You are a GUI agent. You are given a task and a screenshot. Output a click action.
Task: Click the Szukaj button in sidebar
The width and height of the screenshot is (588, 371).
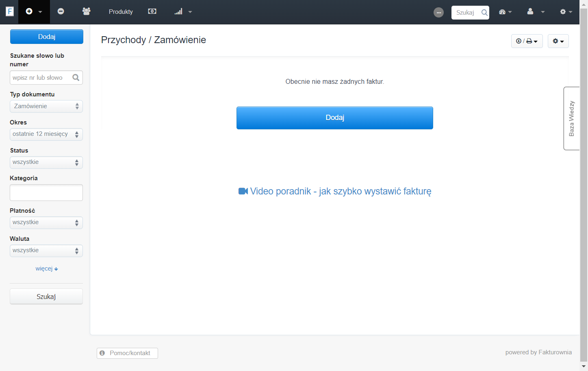(46, 297)
